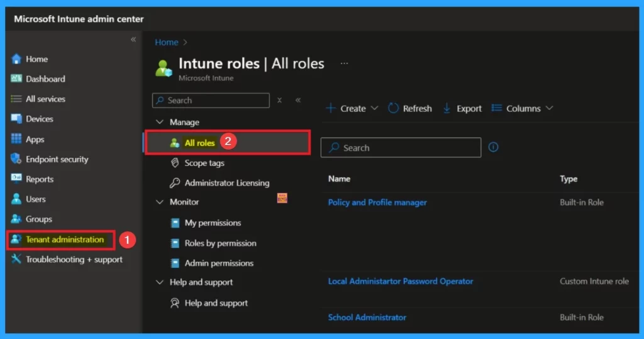Image resolution: width=644 pixels, height=339 pixels.
Task: Click the Groups people icon
Action: [x=16, y=219]
